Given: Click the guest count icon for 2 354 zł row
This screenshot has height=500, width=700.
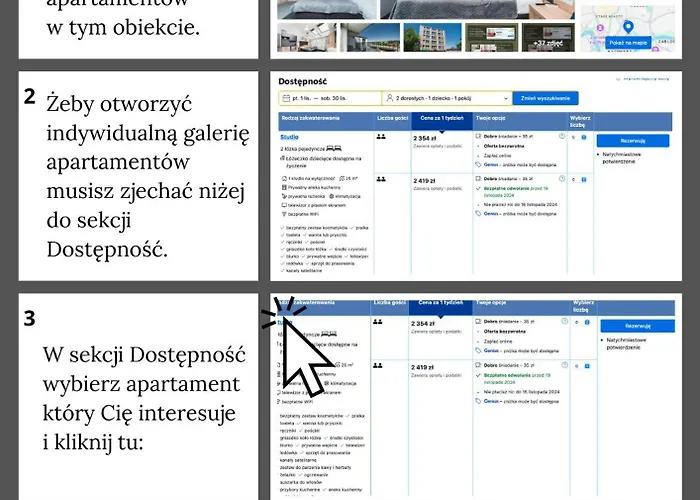Looking at the screenshot, I should (x=380, y=137).
